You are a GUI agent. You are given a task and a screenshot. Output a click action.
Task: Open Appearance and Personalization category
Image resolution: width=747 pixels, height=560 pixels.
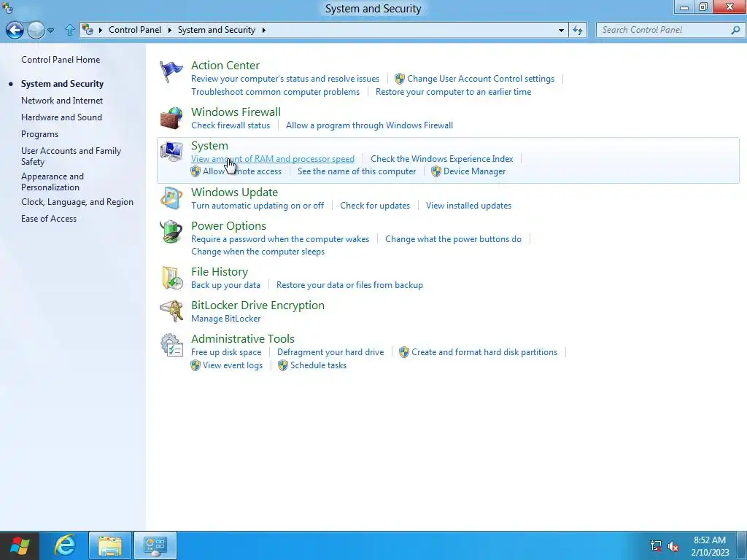(x=53, y=182)
